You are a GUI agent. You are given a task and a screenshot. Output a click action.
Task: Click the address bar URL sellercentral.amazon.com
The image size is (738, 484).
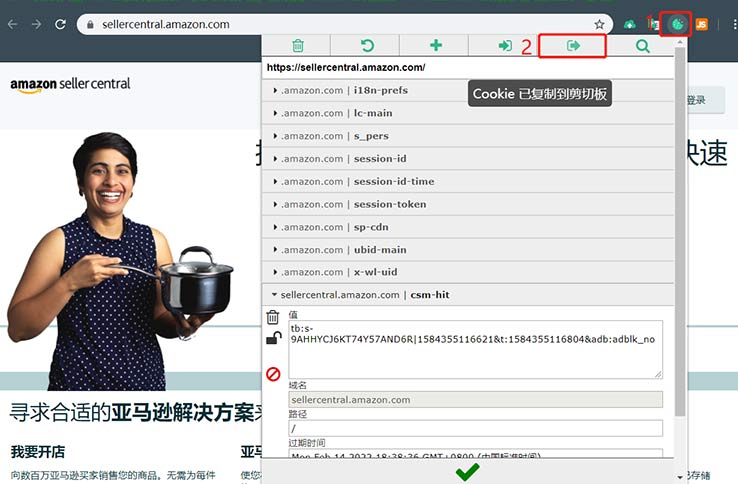166,24
